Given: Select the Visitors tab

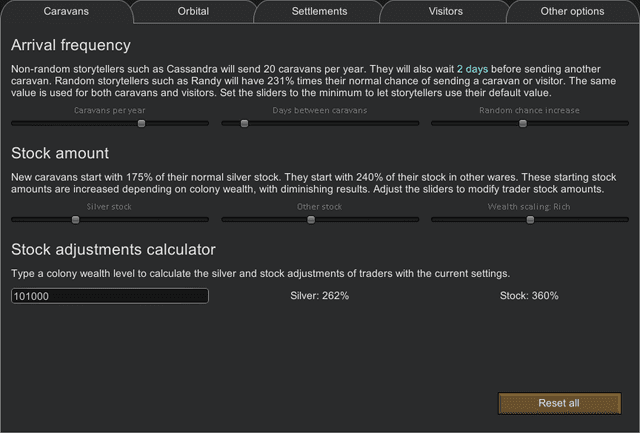Looking at the screenshot, I should (445, 12).
